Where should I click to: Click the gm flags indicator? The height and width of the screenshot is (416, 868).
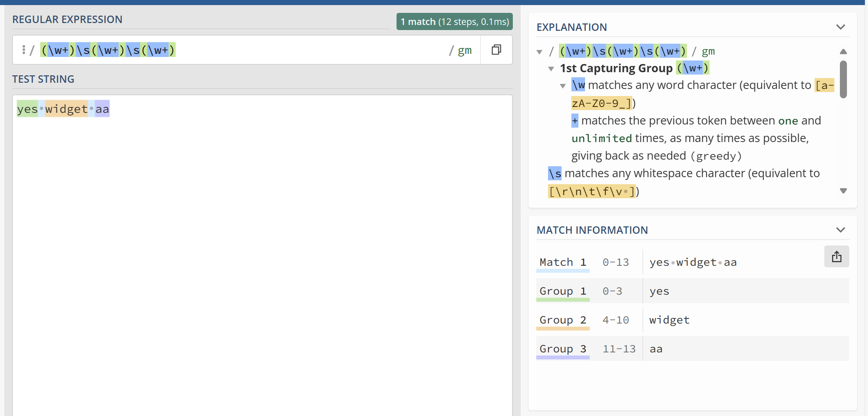point(464,50)
